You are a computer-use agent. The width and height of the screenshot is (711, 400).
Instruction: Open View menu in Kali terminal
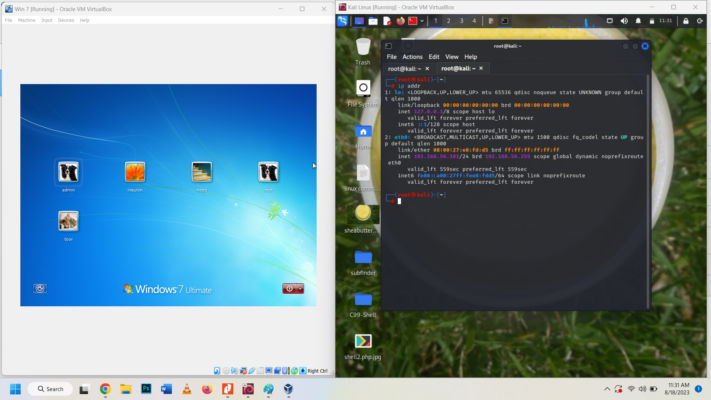[452, 57]
